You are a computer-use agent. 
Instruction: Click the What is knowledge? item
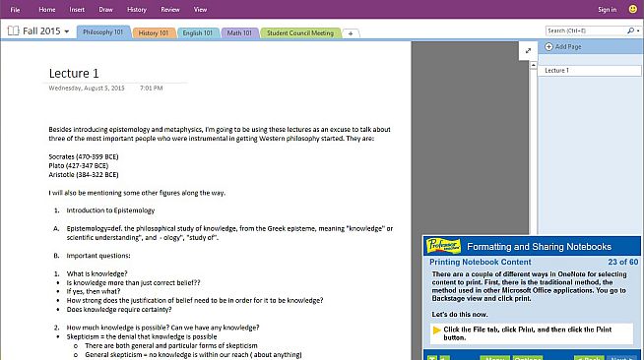pyautogui.click(x=97, y=273)
